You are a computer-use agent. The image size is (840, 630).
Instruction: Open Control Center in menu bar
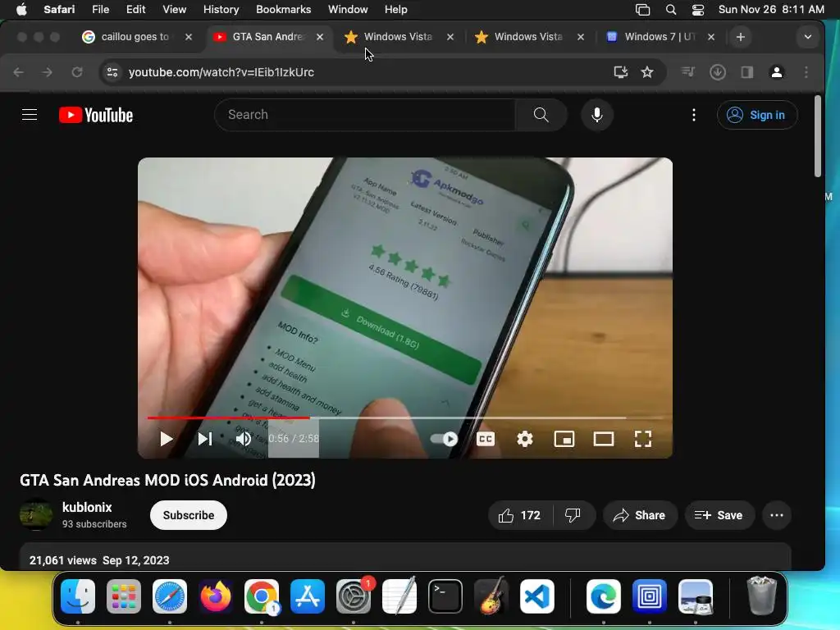(698, 10)
